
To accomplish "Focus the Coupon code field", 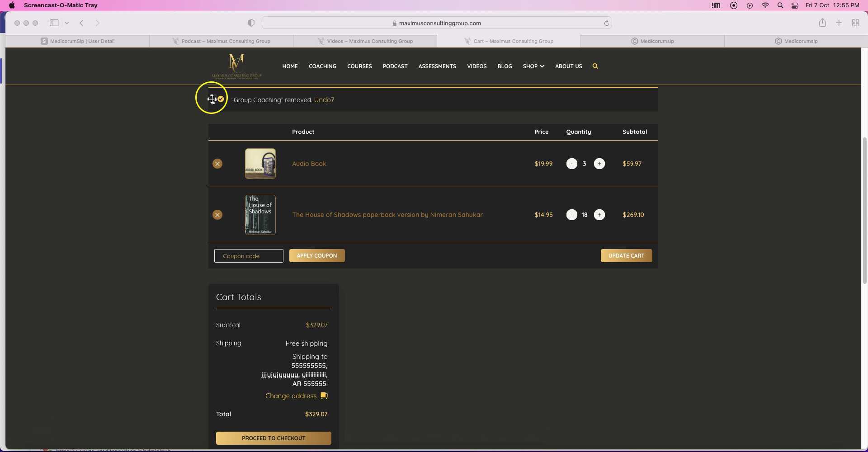I will tap(249, 256).
